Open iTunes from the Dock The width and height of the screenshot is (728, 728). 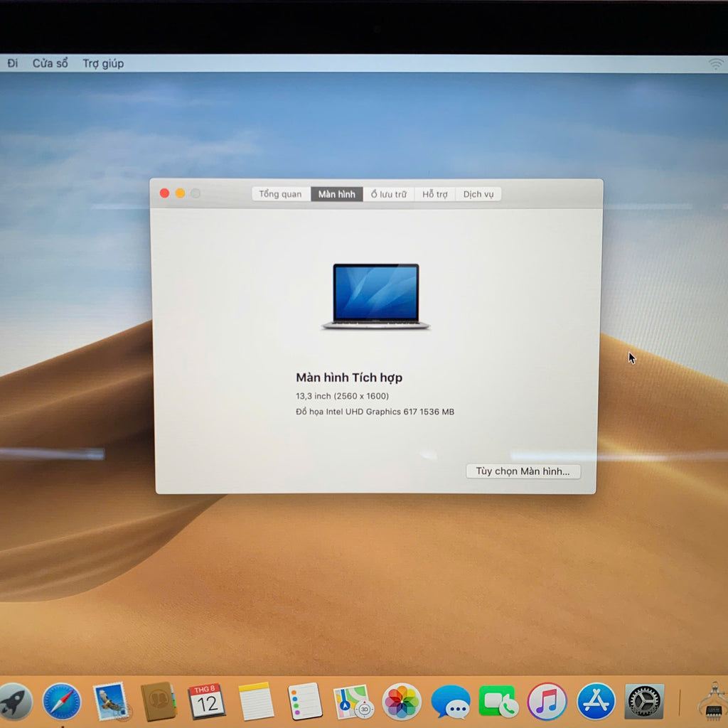pyautogui.click(x=547, y=702)
